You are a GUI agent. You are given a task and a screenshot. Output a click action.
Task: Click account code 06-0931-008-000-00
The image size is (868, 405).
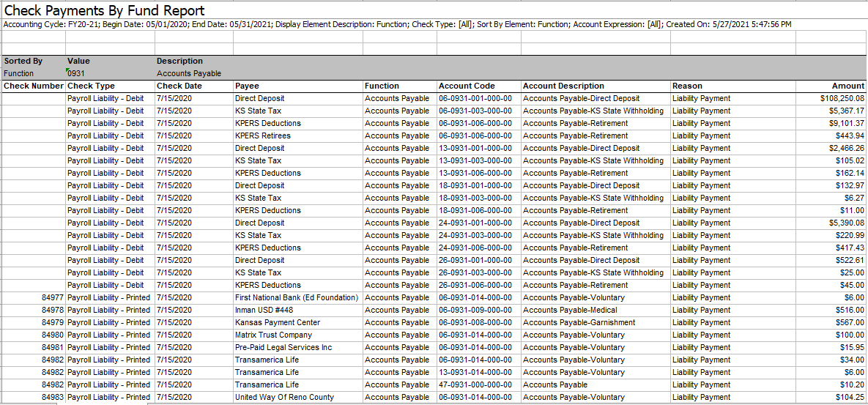coord(479,322)
